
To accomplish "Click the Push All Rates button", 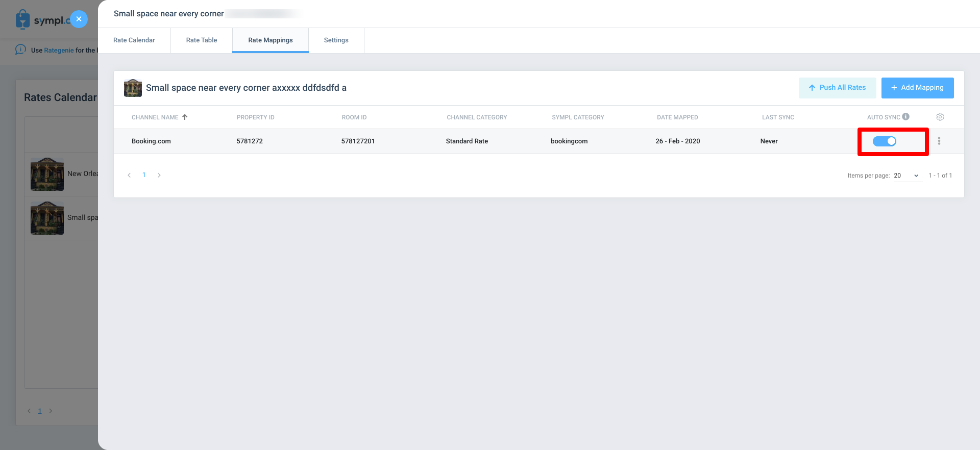I will click(838, 88).
